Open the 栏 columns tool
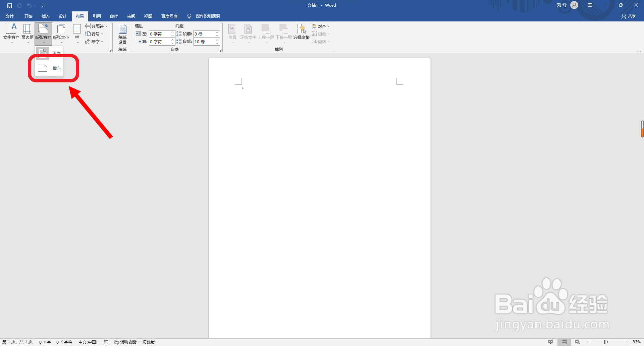 [x=77, y=33]
